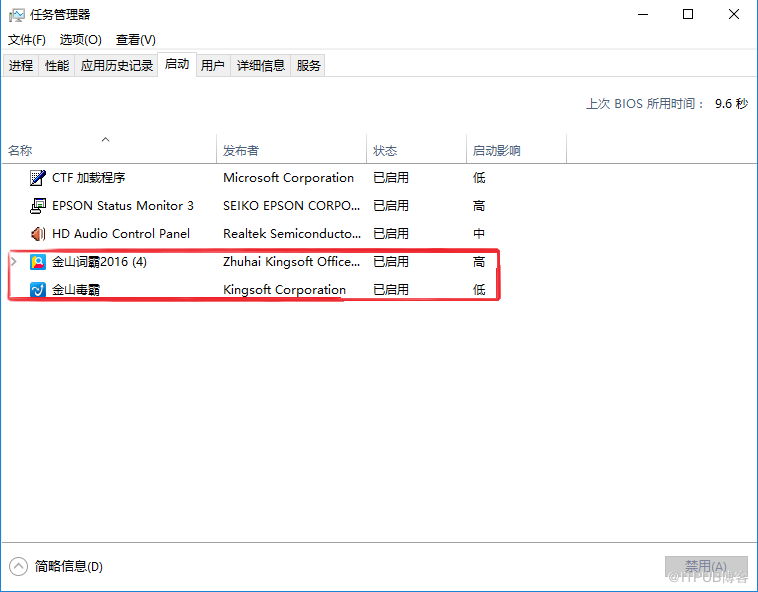Click Realtek Semiconducto... publisher cell
Image resolution: width=758 pixels, height=592 pixels.
pyautogui.click(x=292, y=234)
